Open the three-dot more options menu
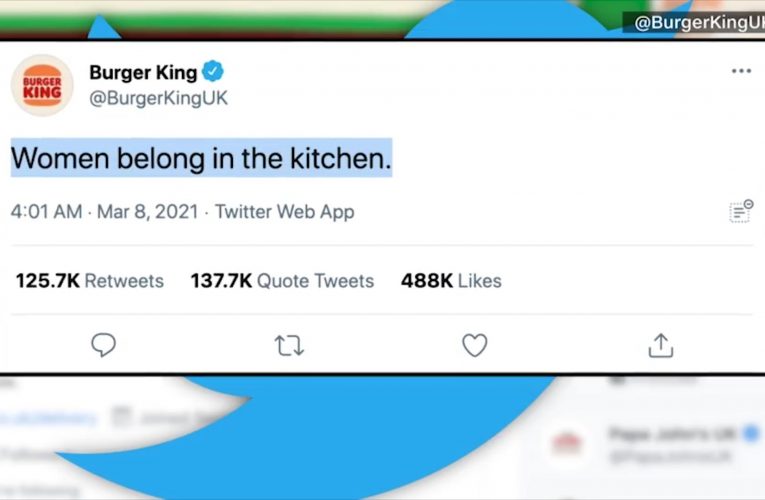 pyautogui.click(x=740, y=72)
